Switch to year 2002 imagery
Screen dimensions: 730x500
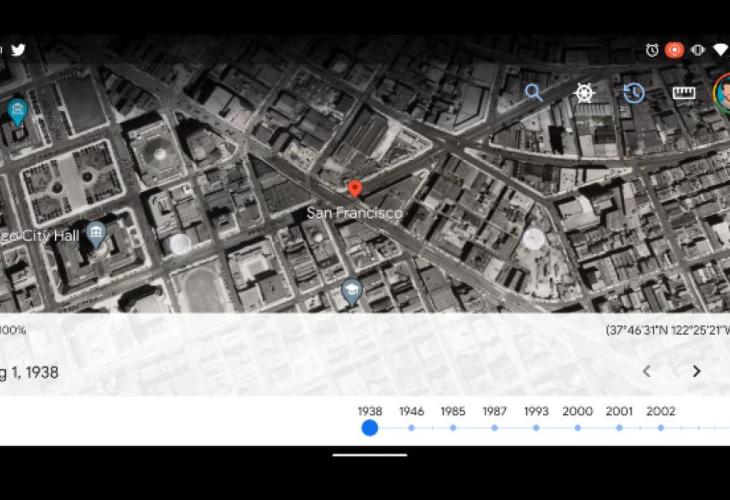tap(661, 427)
